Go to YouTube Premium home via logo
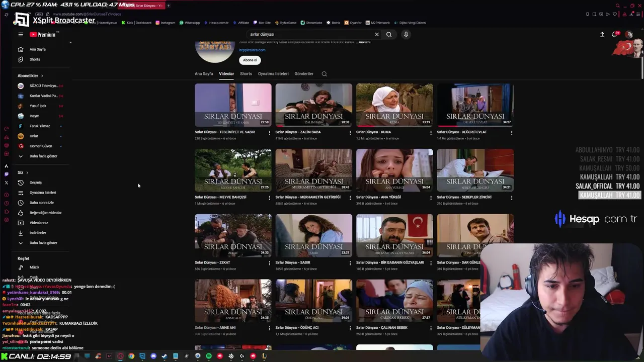The height and width of the screenshot is (362, 644). (x=43, y=35)
